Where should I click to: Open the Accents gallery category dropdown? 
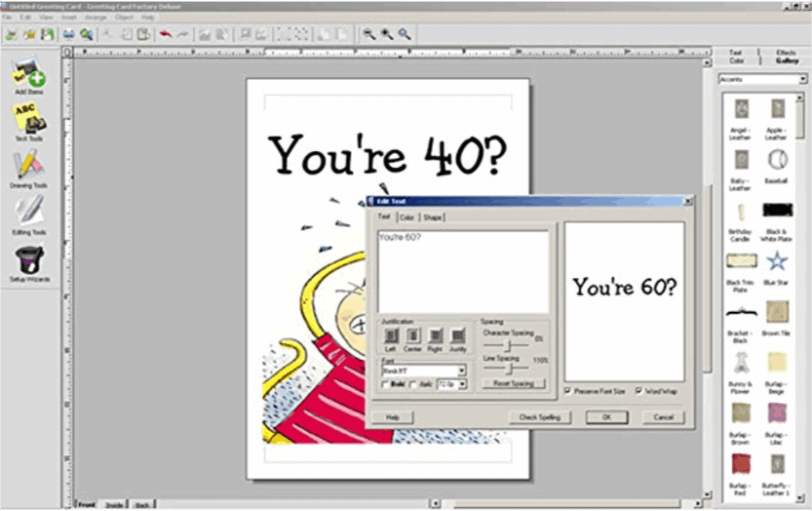point(802,80)
